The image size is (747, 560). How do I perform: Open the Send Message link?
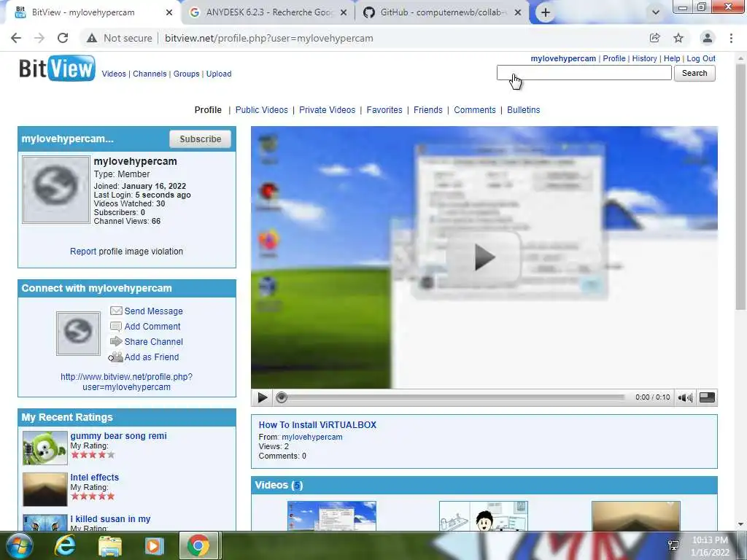click(153, 311)
